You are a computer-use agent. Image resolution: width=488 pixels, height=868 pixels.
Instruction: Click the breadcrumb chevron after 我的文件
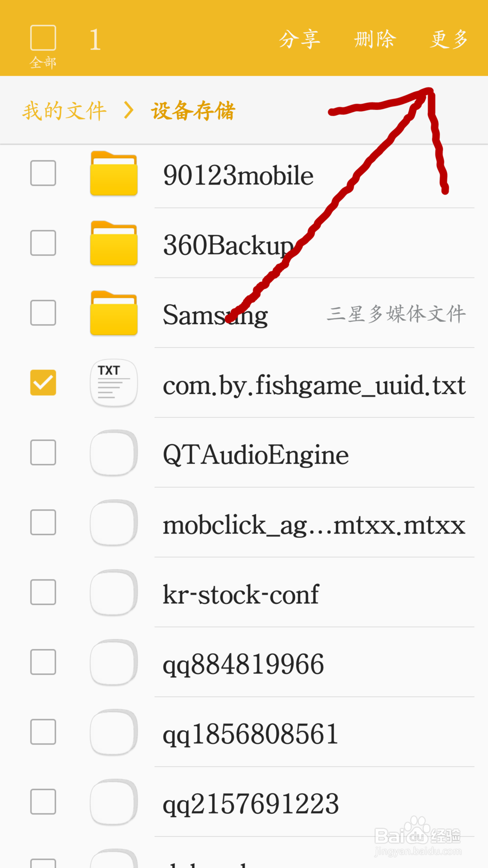tap(129, 110)
